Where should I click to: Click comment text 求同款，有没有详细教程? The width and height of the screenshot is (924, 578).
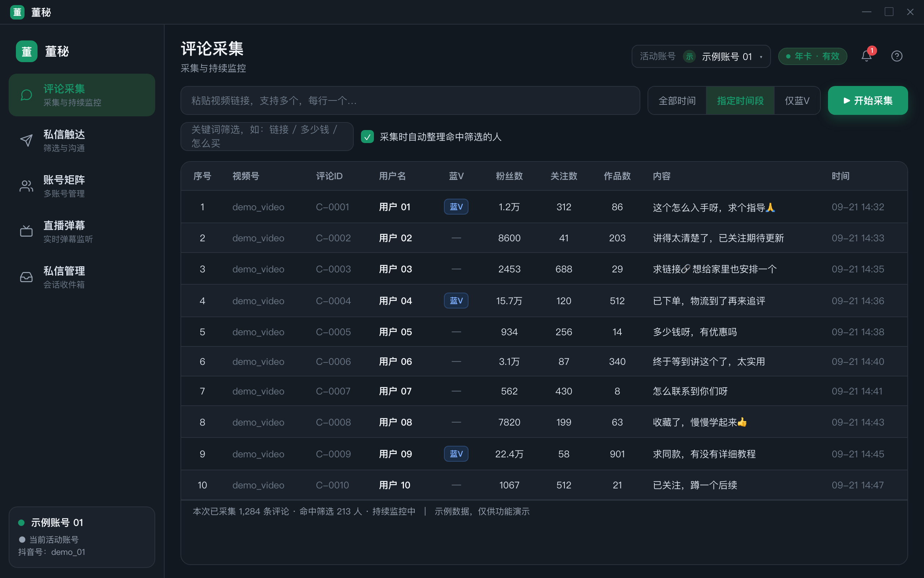[x=704, y=454]
